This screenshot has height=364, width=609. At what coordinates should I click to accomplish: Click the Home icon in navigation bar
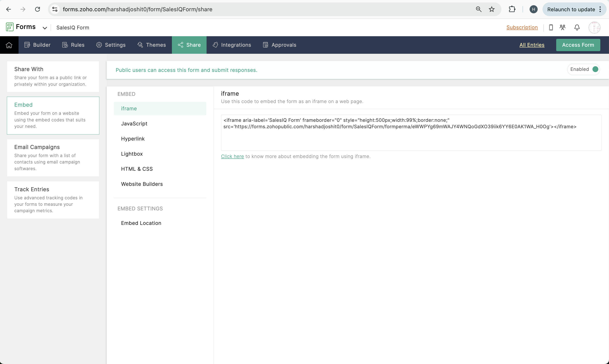click(x=9, y=45)
